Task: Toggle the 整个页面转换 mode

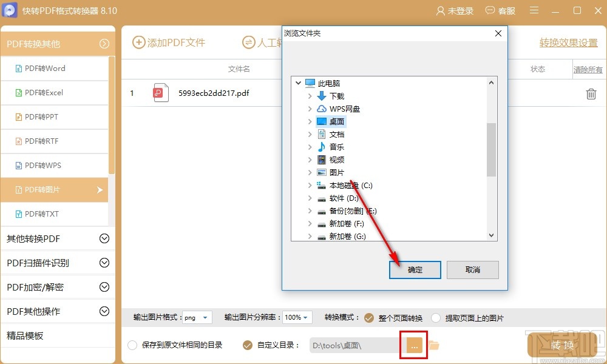Action: [369, 317]
